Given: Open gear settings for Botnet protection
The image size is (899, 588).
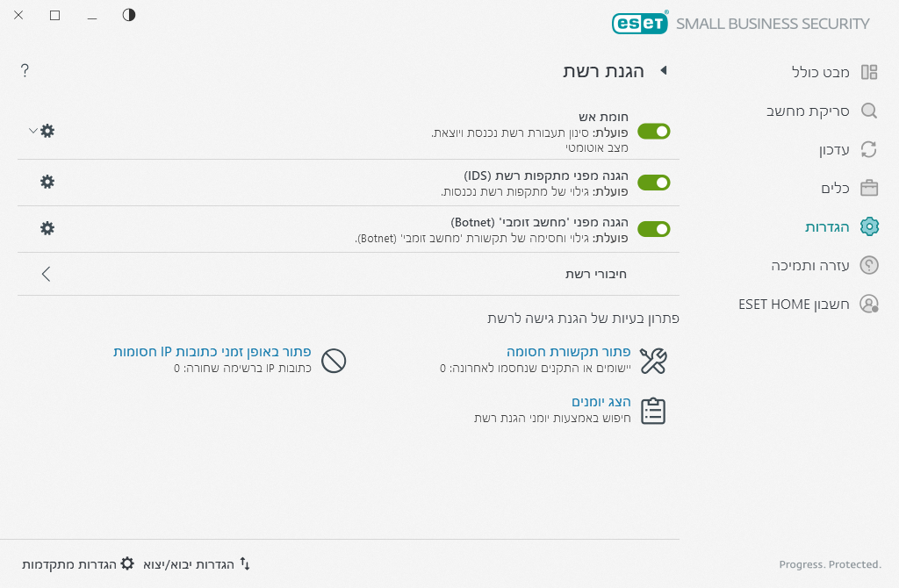Looking at the screenshot, I should pyautogui.click(x=47, y=228).
